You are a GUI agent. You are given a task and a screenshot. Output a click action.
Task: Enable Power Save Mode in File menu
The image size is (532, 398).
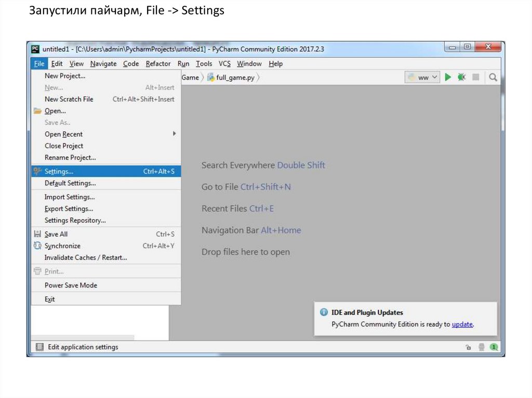coord(71,285)
